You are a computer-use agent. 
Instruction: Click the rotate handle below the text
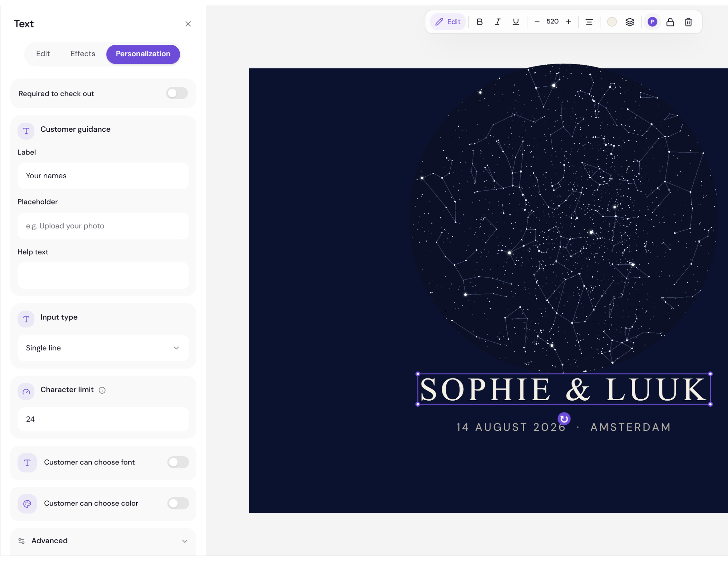click(564, 419)
